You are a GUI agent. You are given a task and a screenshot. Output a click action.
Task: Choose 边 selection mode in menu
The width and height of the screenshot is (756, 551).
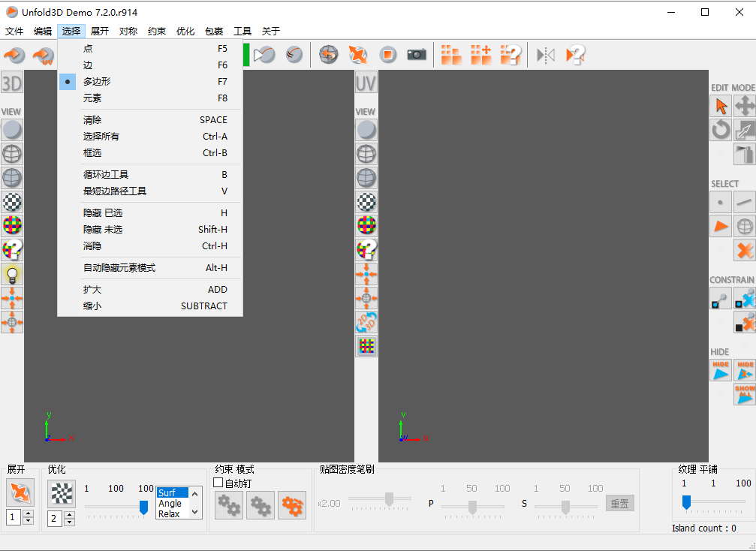pos(150,65)
